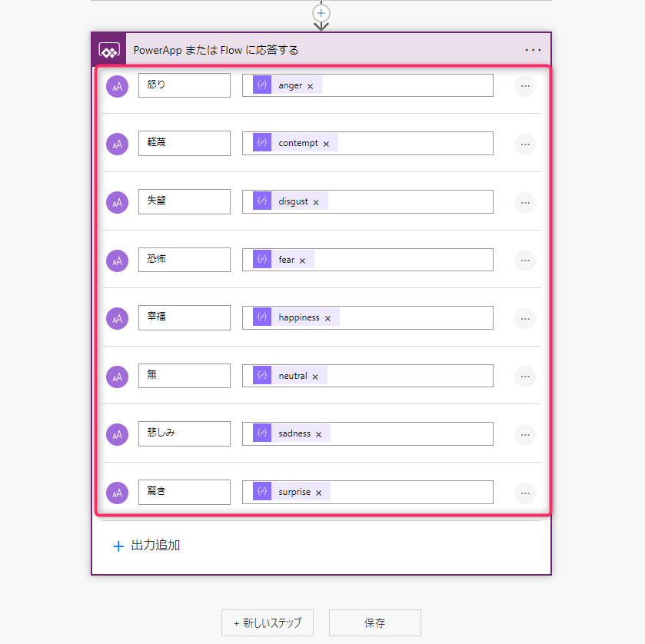This screenshot has height=644, width=645.
Task: Click the aA icon beside the 軽蔑 output
Action: pyautogui.click(x=117, y=144)
